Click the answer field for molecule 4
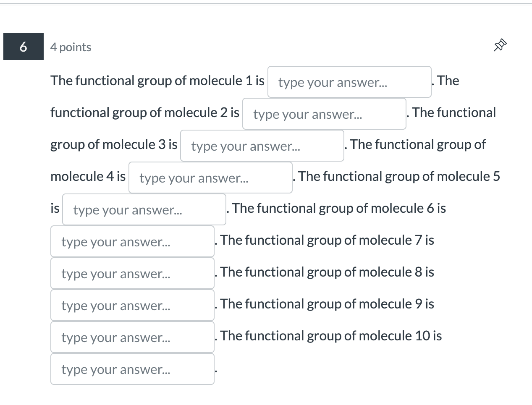 (x=210, y=178)
